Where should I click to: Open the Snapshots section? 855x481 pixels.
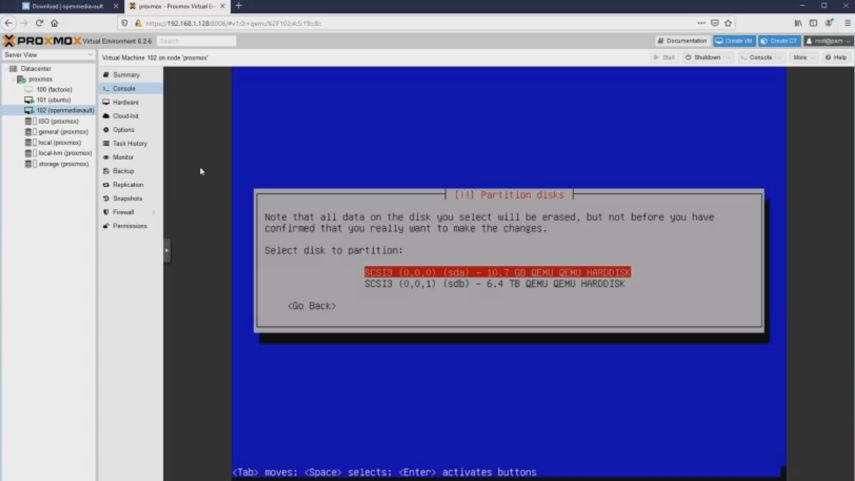pyautogui.click(x=127, y=198)
